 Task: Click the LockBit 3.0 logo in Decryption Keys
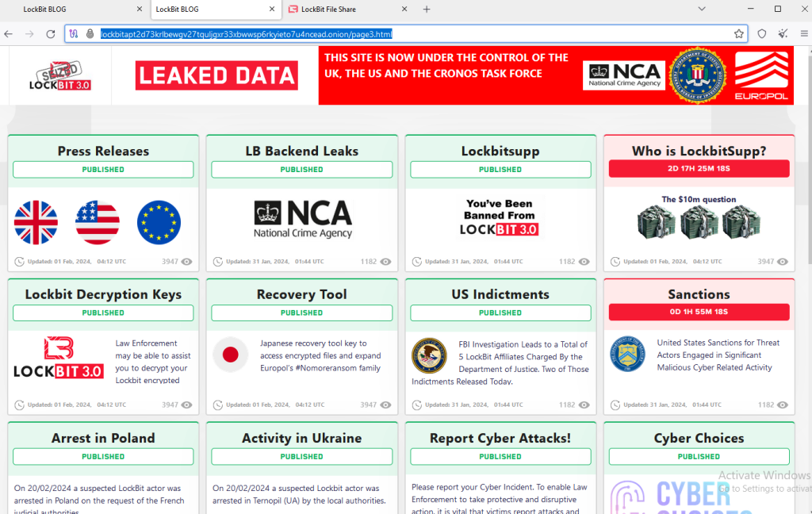coord(59,358)
